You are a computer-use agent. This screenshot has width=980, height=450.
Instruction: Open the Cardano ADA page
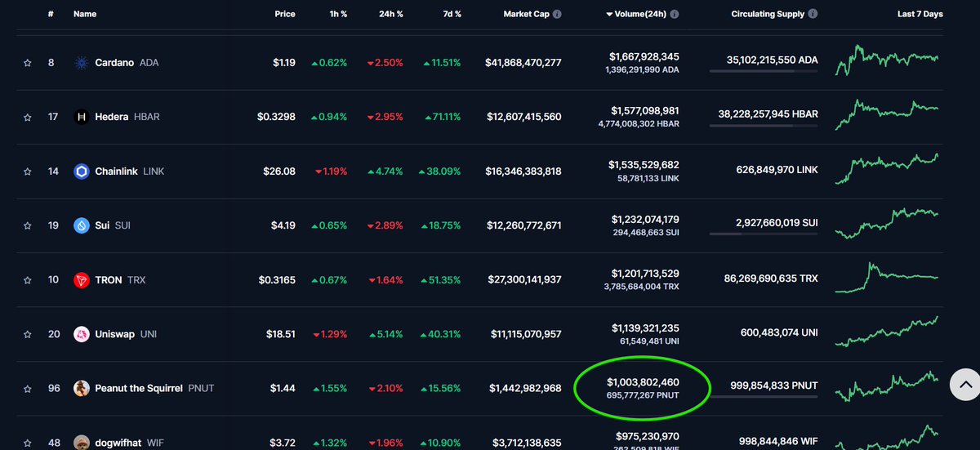pos(127,63)
